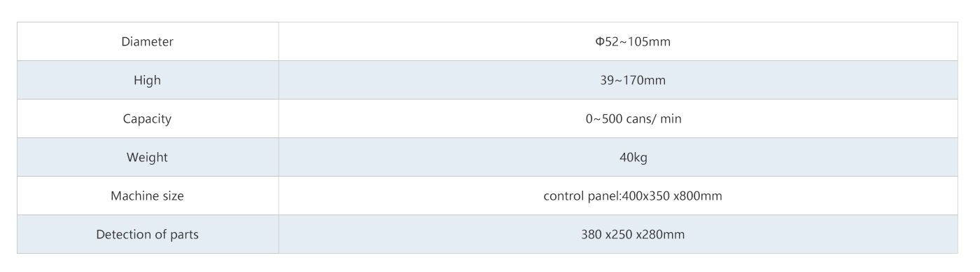
Task: Click the Machine size label
Action: [x=148, y=196]
